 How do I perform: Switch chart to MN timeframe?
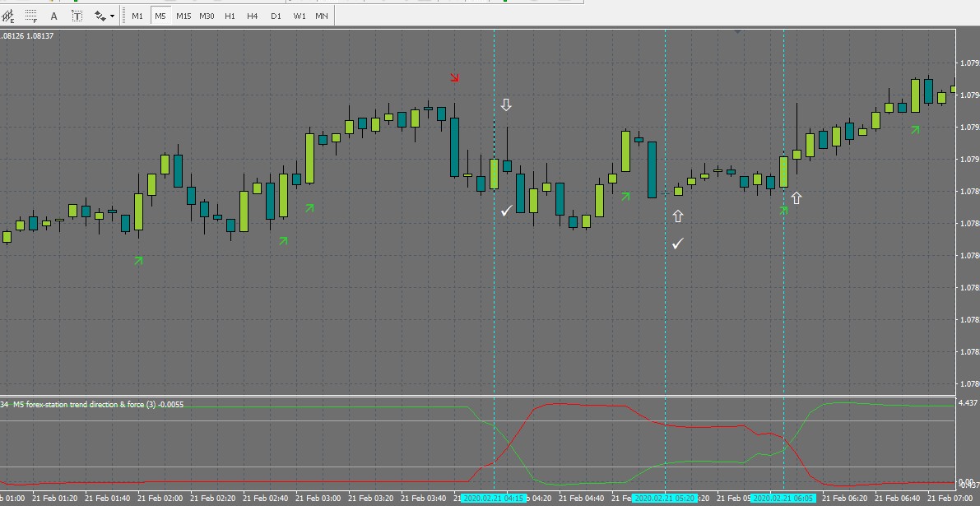tap(322, 16)
